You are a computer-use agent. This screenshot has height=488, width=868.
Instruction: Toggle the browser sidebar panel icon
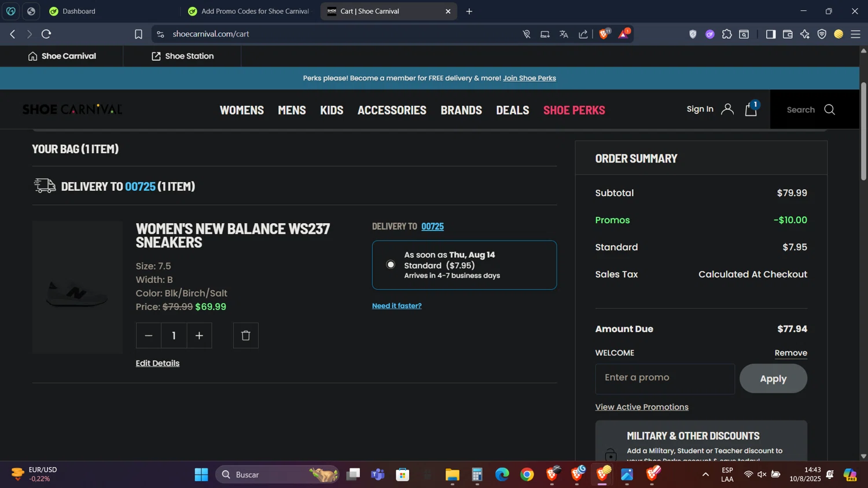click(770, 34)
